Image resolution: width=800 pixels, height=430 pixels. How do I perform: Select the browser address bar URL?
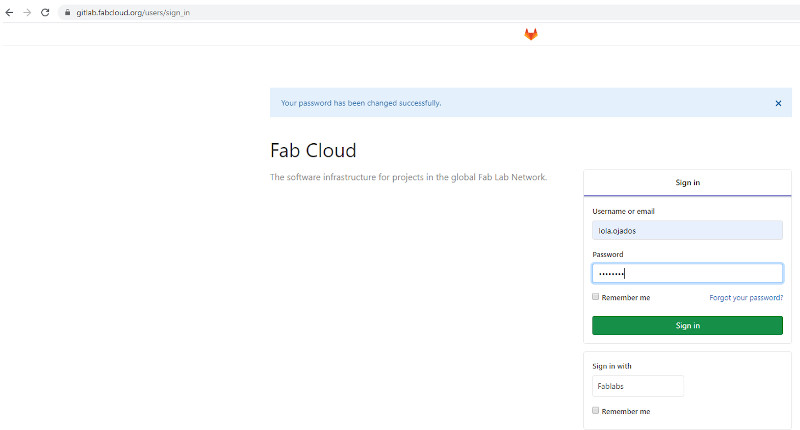133,13
